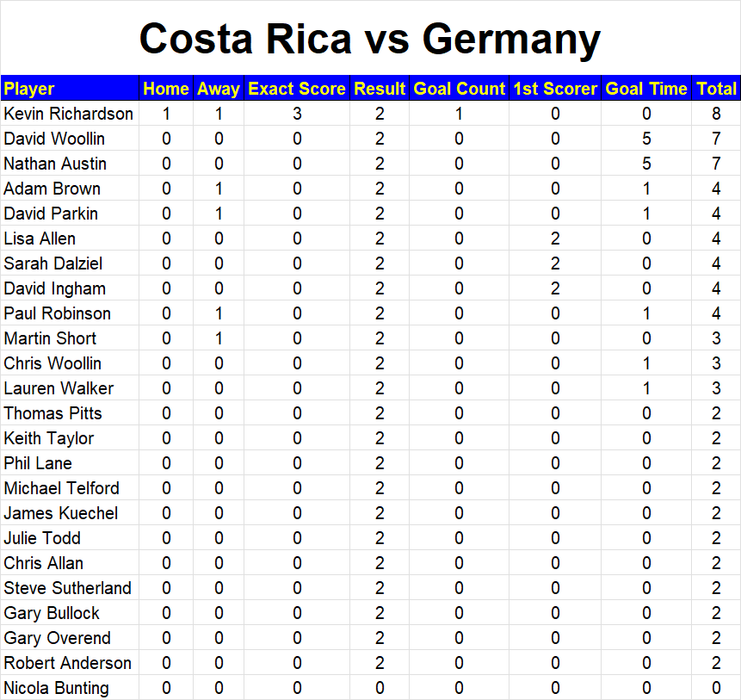Click the Player column header
The image size is (741, 700).
coord(70,89)
